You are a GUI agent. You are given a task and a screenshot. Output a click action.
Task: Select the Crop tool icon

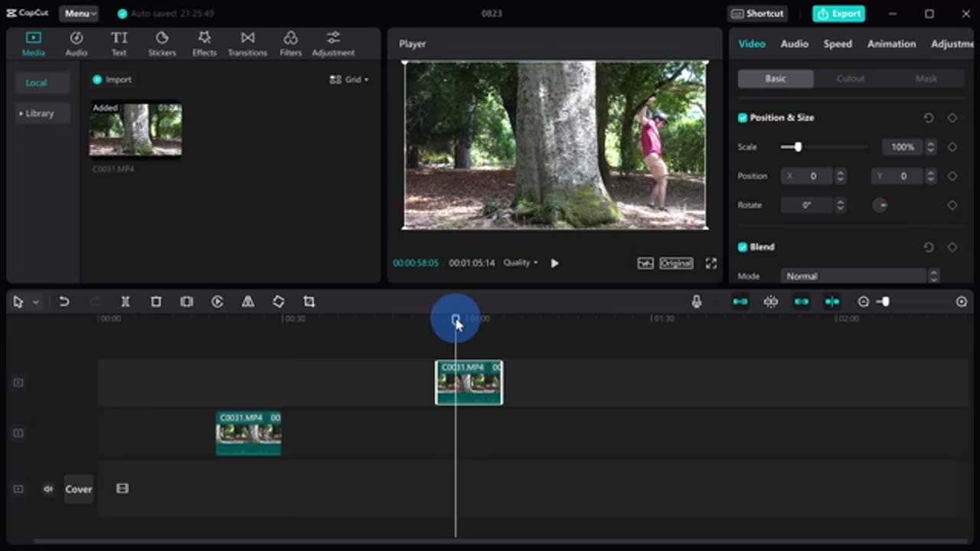309,302
